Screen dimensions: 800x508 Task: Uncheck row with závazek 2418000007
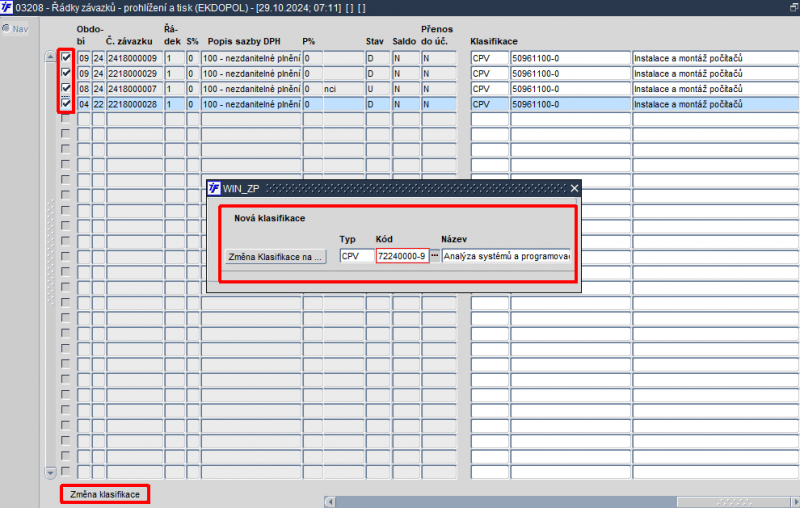pos(66,88)
